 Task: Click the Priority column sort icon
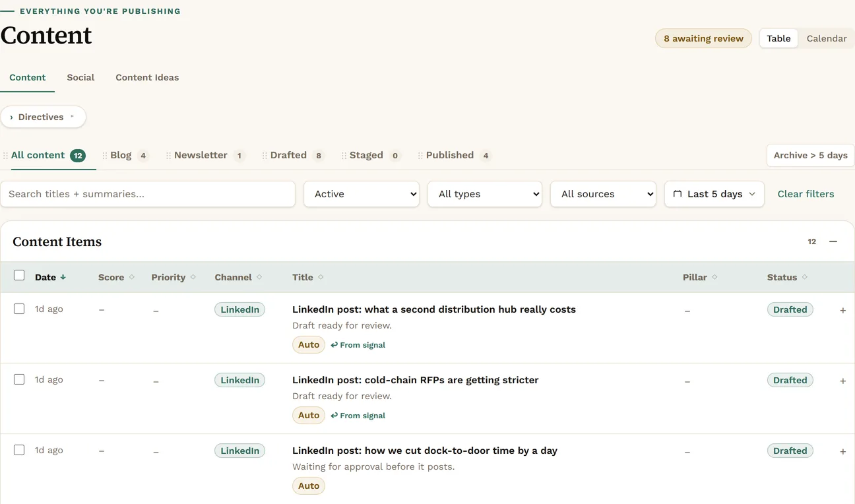(193, 277)
